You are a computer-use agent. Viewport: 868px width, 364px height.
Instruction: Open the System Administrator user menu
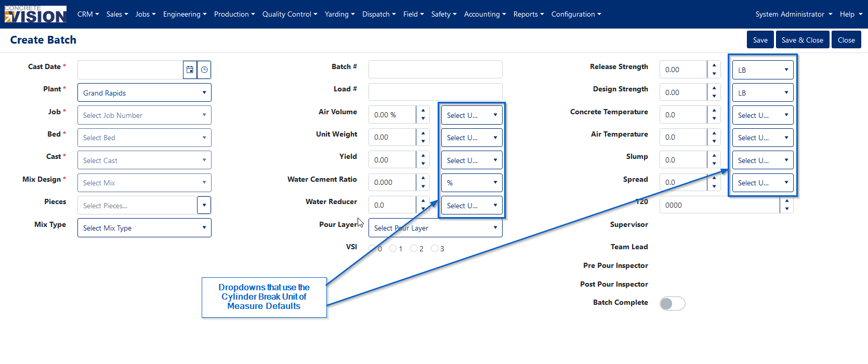(x=794, y=14)
